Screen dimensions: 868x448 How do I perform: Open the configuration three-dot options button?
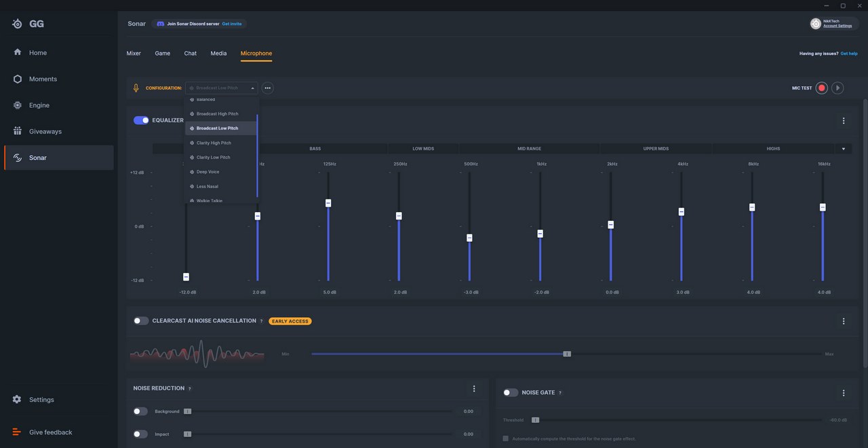(x=268, y=88)
